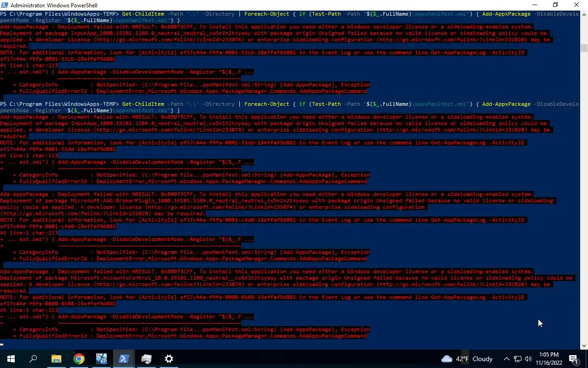This screenshot has width=588, height=368.
Task: Select the active PowerShell taskbar button
Action: pyautogui.click(x=124, y=359)
